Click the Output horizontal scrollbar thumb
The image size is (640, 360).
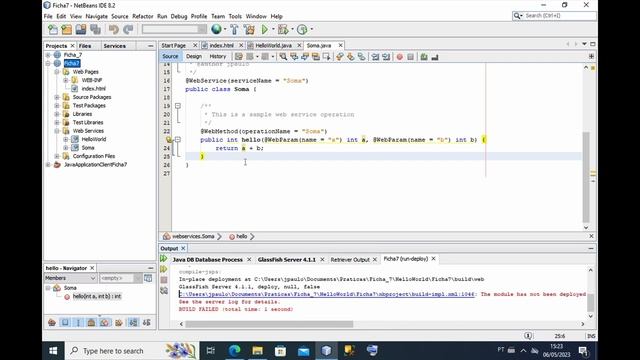(269, 324)
